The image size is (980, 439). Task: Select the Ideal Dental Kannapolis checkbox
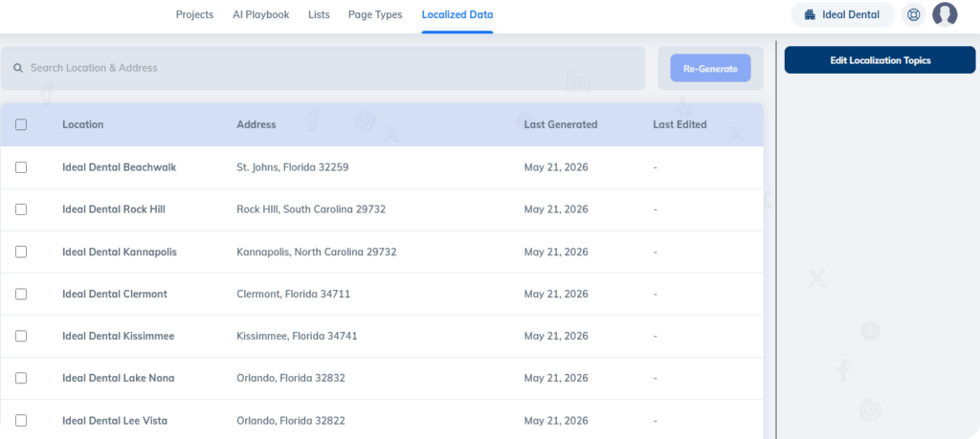[x=21, y=252]
